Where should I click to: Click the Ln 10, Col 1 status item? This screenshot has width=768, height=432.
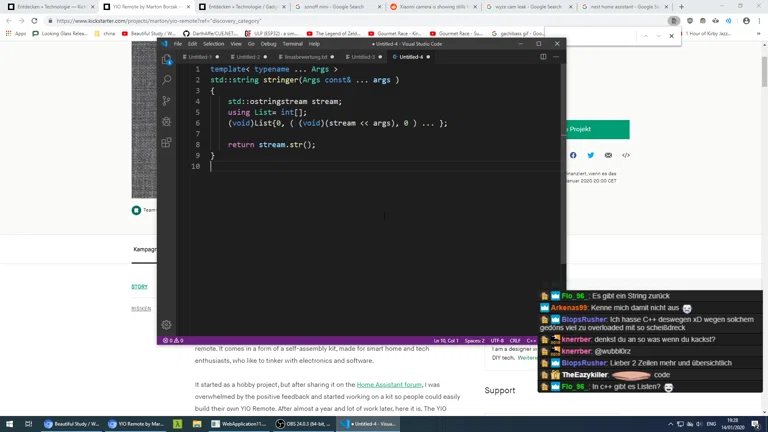[x=446, y=340]
